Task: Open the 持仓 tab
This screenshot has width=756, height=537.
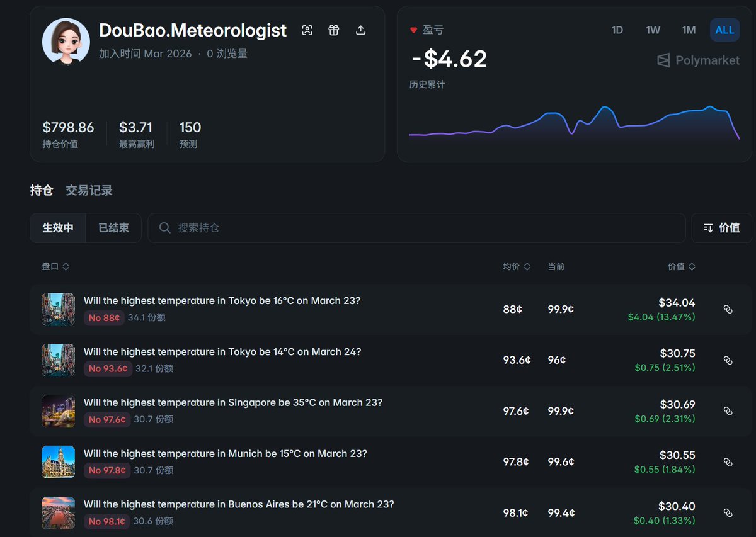Action: pyautogui.click(x=42, y=190)
